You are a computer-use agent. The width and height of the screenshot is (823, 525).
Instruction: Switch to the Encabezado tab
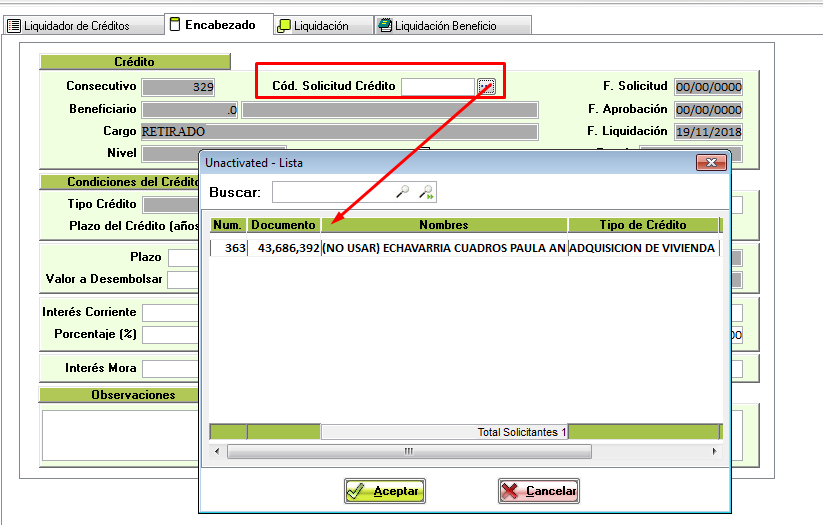[x=219, y=25]
